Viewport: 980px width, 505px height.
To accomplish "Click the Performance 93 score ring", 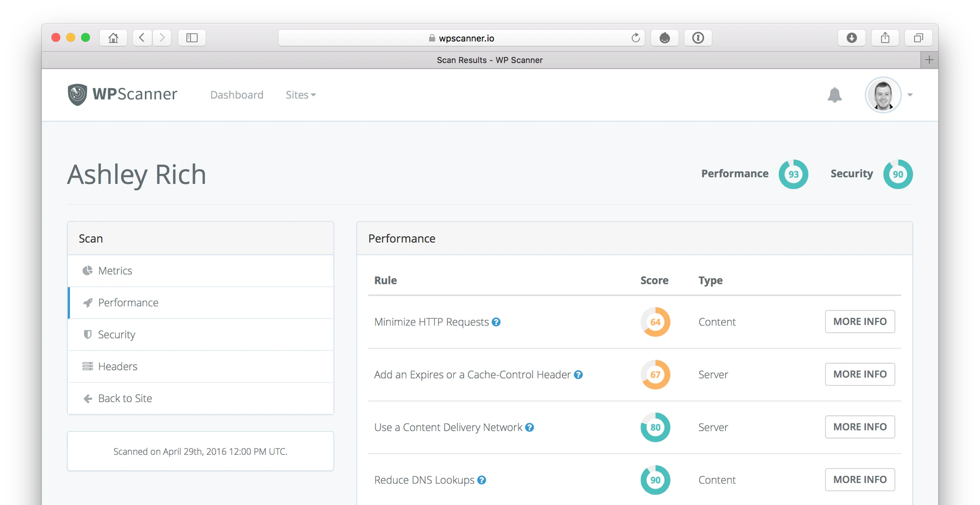I will click(793, 174).
